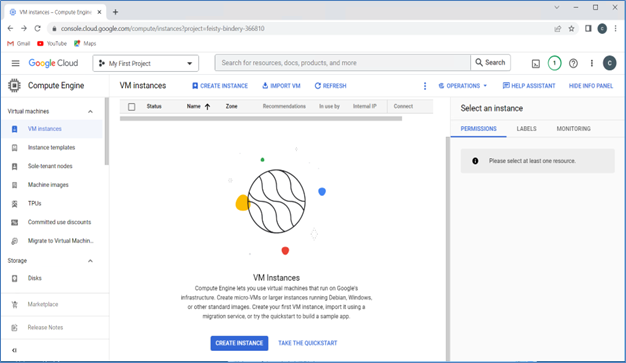Click the Compute Engine chip icon
The width and height of the screenshot is (626, 363).
point(14,85)
